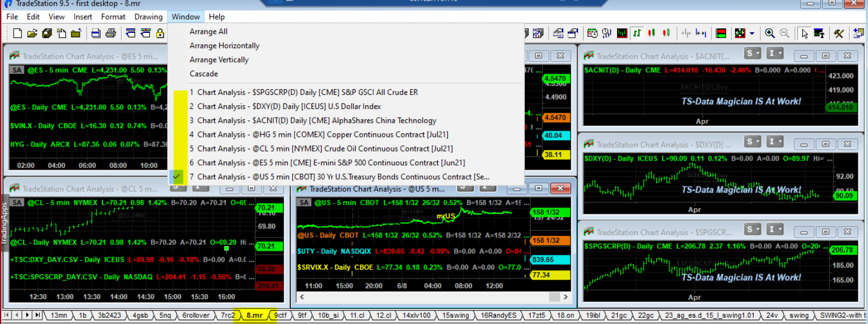This screenshot has height=324, width=868.
Task: Click the @US chart horizontal scrollbar
Action: (430, 297)
